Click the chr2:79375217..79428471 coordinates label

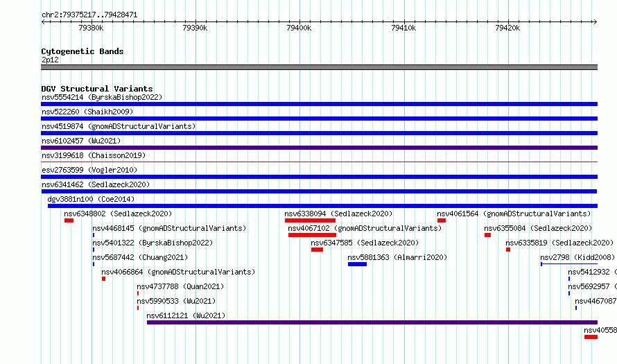(89, 15)
